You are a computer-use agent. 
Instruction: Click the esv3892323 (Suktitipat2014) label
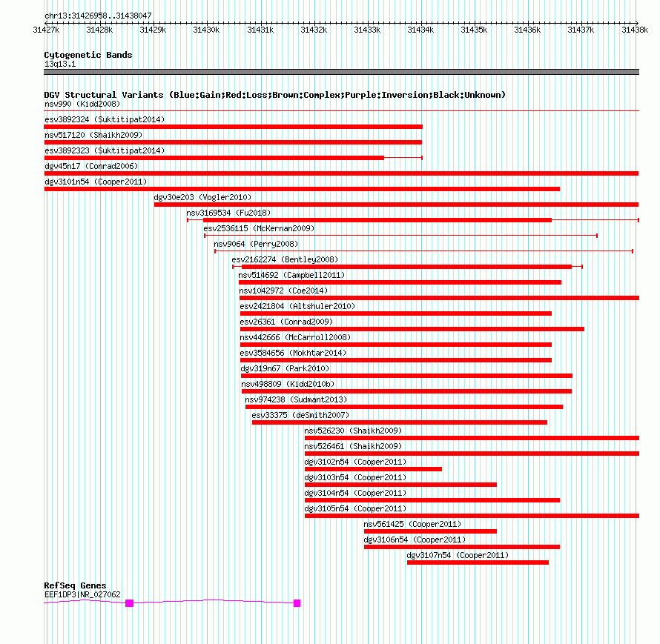pyautogui.click(x=105, y=150)
